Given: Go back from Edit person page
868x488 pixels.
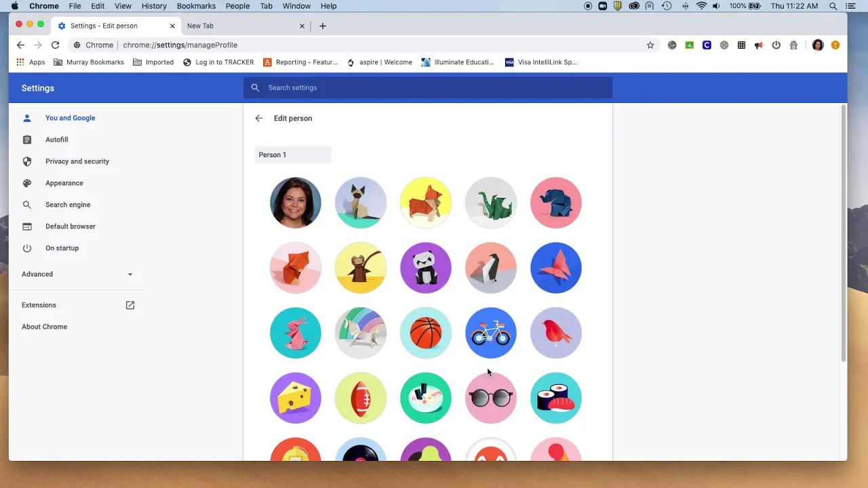Looking at the screenshot, I should point(259,118).
